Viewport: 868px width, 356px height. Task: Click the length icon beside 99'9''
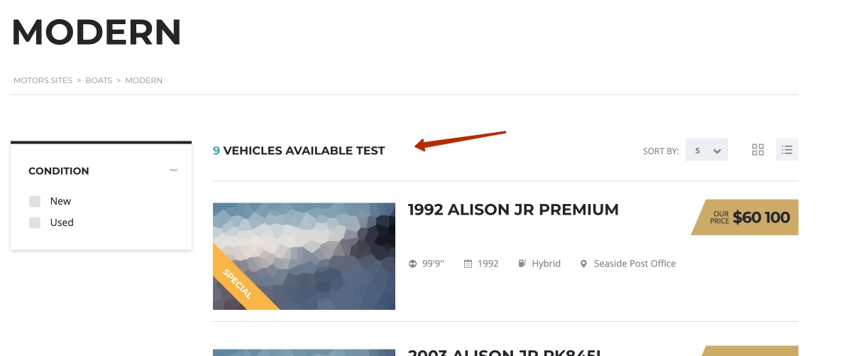coord(413,264)
